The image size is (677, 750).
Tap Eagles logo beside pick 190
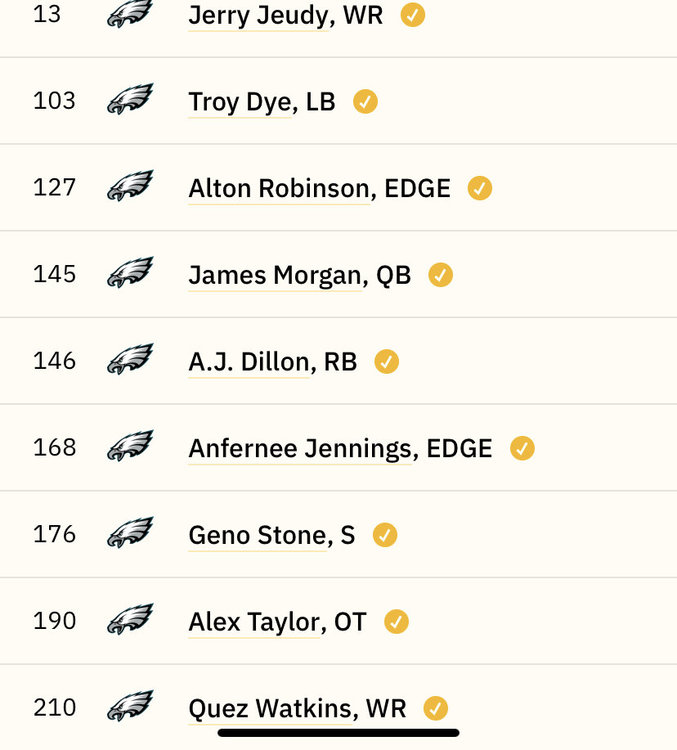130,619
